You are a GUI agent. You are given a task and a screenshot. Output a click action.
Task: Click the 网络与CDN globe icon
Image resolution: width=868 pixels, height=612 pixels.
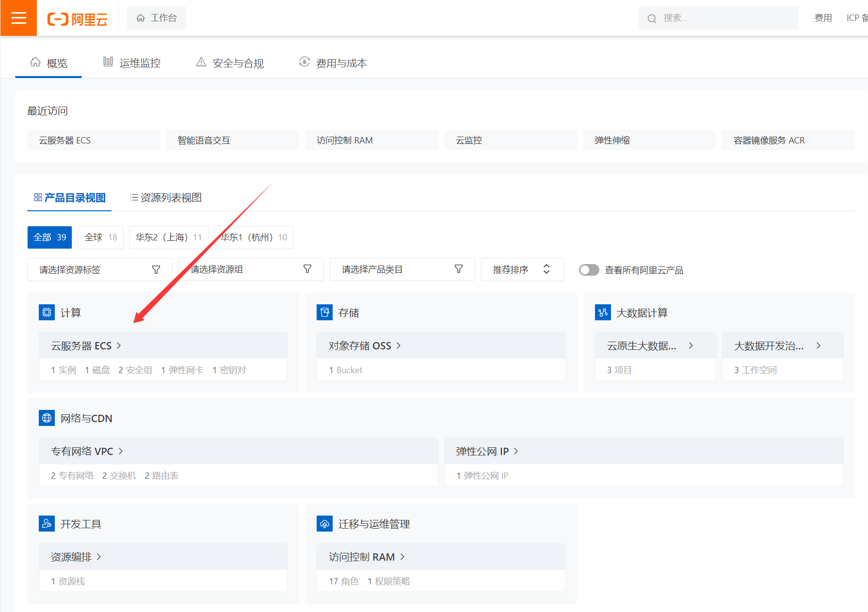coord(47,418)
